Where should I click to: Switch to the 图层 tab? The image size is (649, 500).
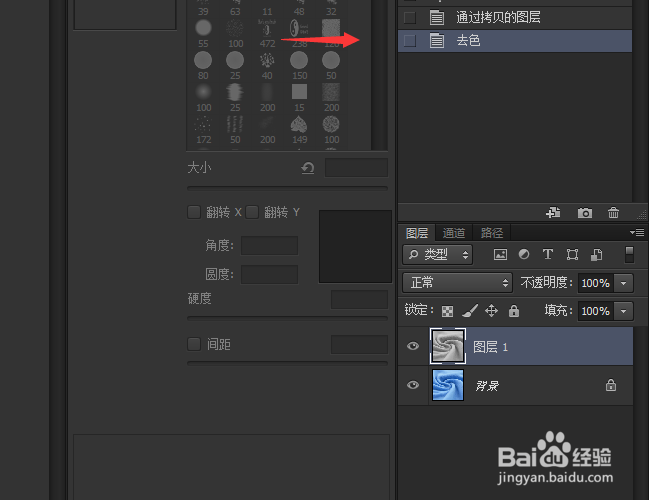(417, 233)
